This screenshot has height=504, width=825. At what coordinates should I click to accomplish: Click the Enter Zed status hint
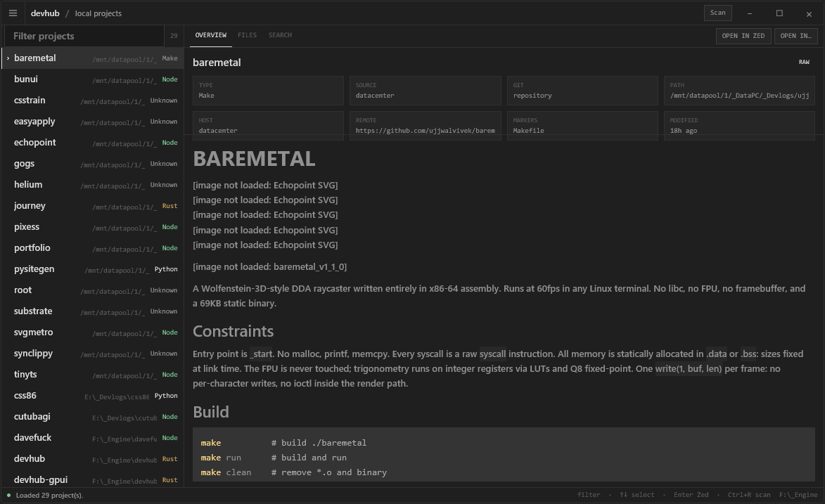691,495
